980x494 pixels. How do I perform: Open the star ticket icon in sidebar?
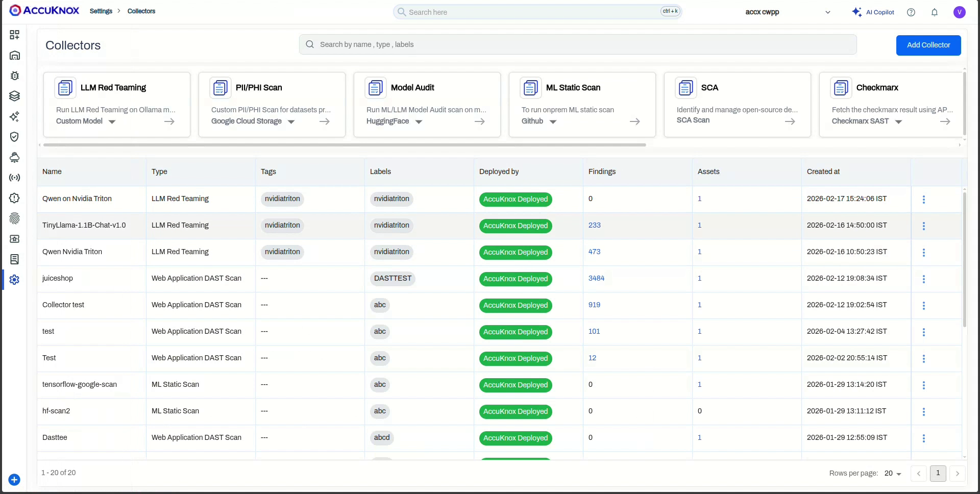[14, 239]
